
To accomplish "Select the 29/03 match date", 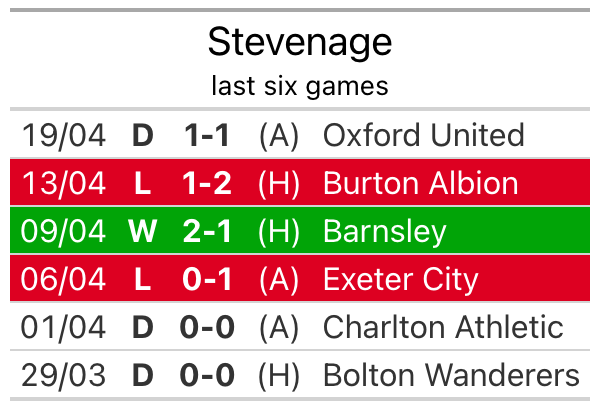I will [64, 375].
